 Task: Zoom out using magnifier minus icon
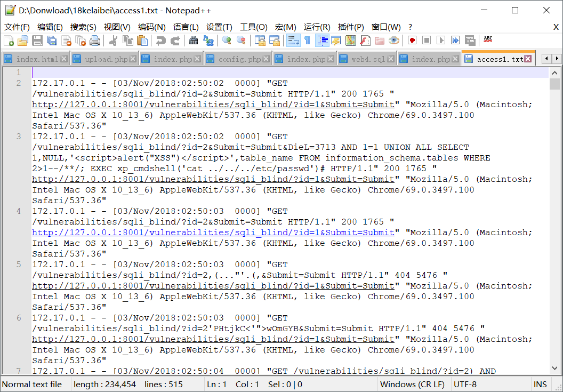pyautogui.click(x=241, y=41)
